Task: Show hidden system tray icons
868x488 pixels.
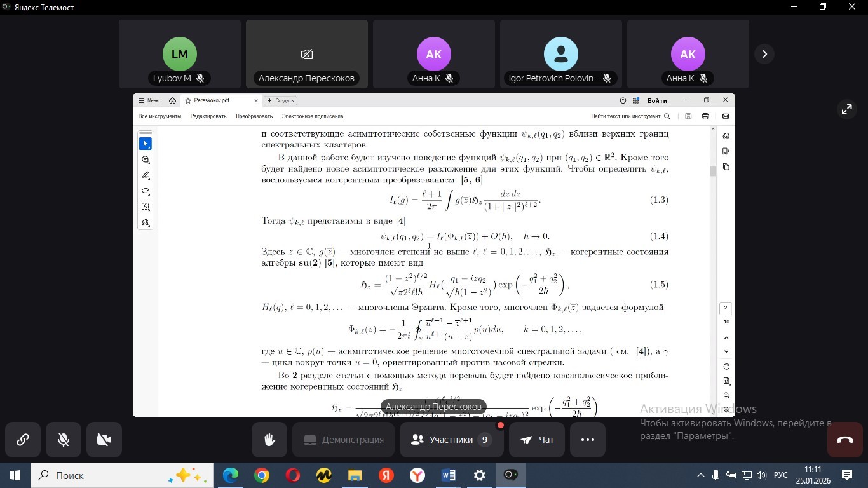Action: [x=701, y=475]
